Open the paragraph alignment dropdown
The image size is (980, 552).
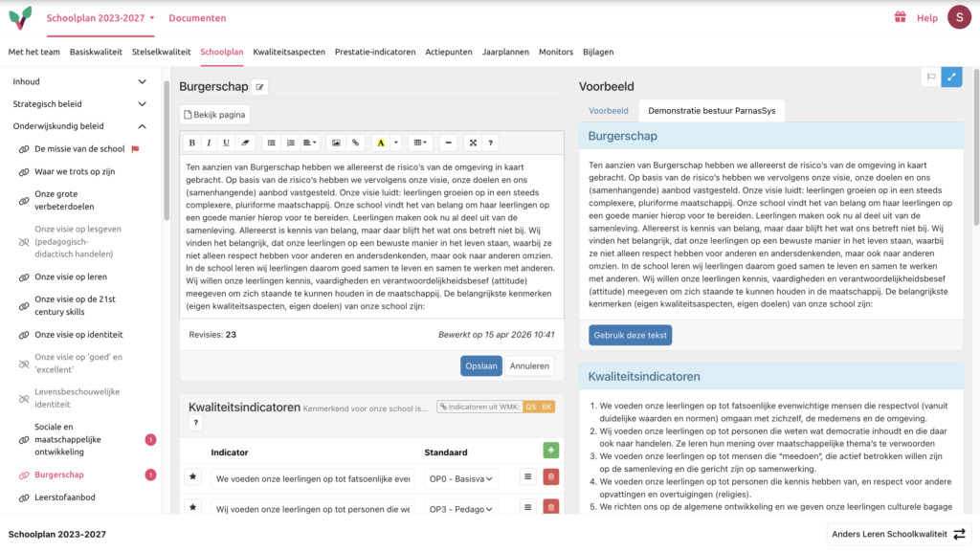point(309,143)
